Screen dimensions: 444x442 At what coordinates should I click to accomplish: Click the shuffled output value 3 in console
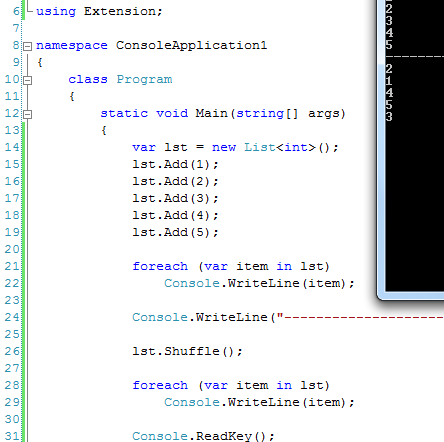[x=389, y=117]
